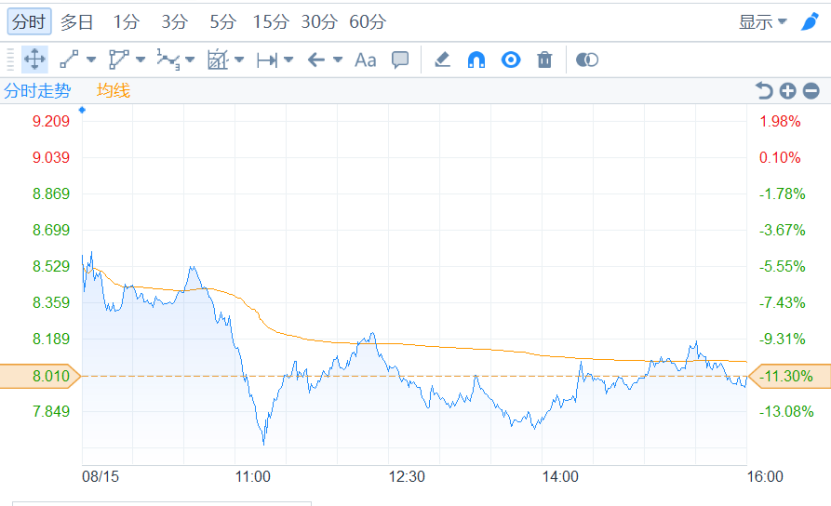Viewport: 831px width, 506px height.
Task: Expand the wave pattern dropdown arrow
Action: [190, 59]
